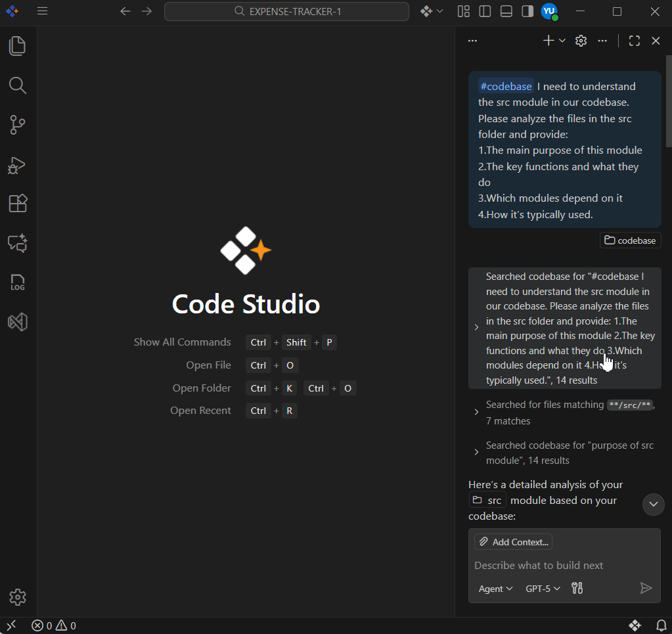Click the user prompt message bubble
Image resolution: width=672 pixels, height=634 pixels.
(565, 150)
